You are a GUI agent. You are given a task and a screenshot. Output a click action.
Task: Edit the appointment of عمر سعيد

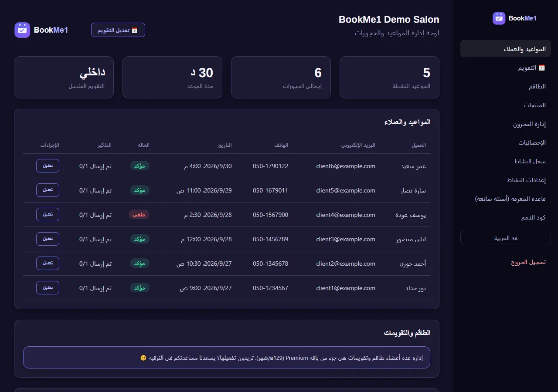pos(48,166)
